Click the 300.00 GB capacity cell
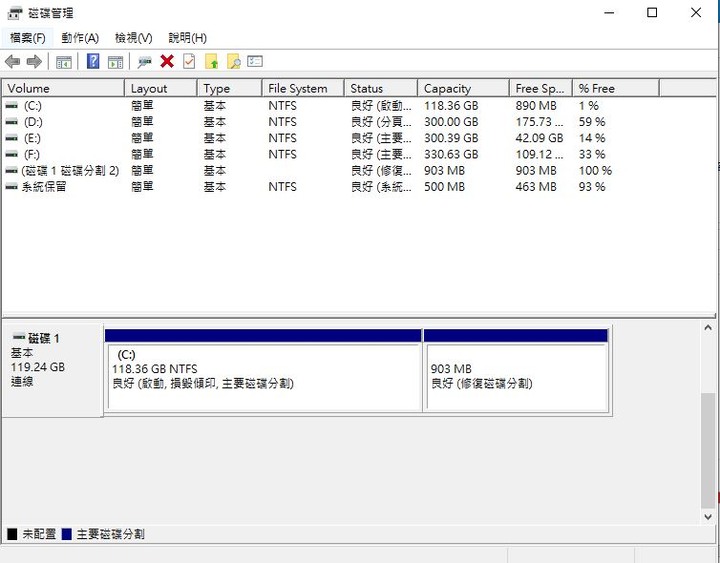 click(x=451, y=122)
